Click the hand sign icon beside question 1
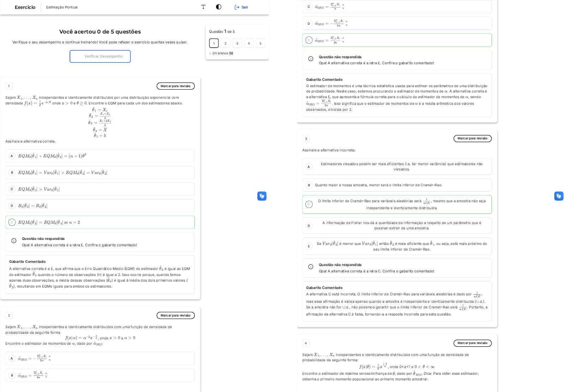Image resolution: width=566 pixels, height=392 pixels. pyautogui.click(x=262, y=196)
